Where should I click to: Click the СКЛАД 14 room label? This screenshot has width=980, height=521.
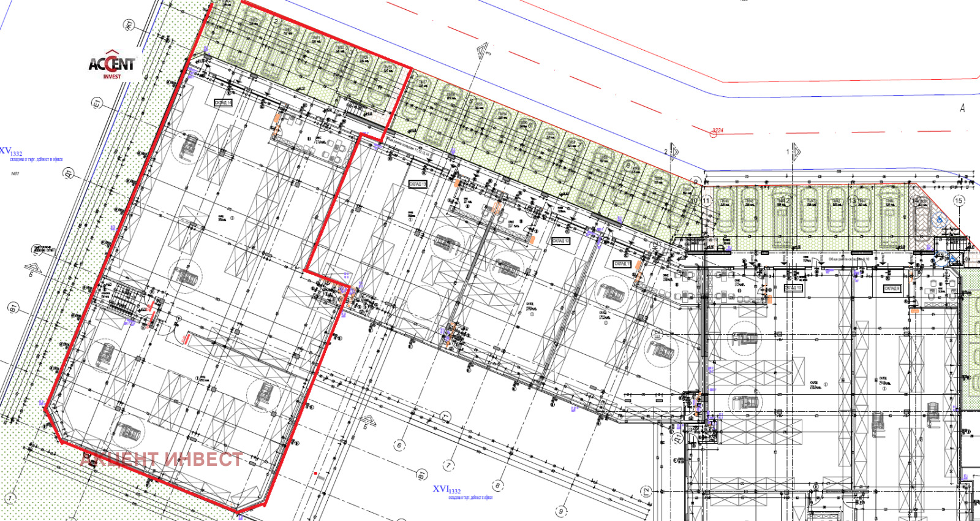(223, 103)
